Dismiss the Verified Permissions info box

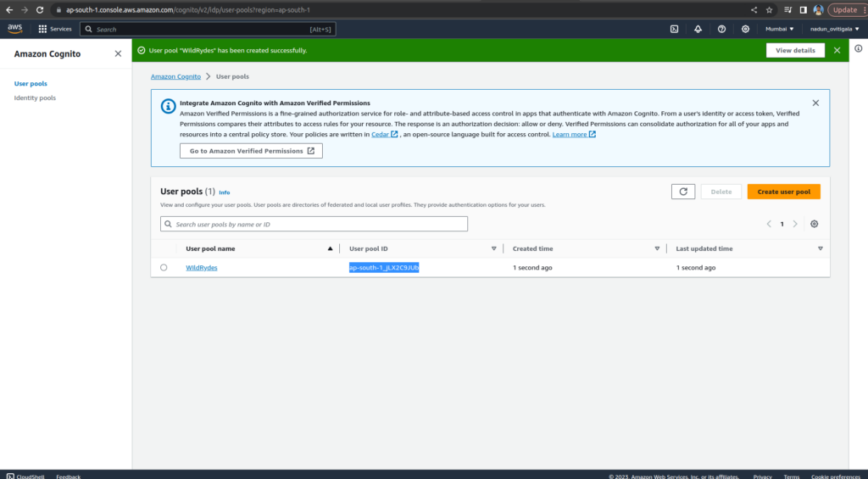[x=815, y=103]
